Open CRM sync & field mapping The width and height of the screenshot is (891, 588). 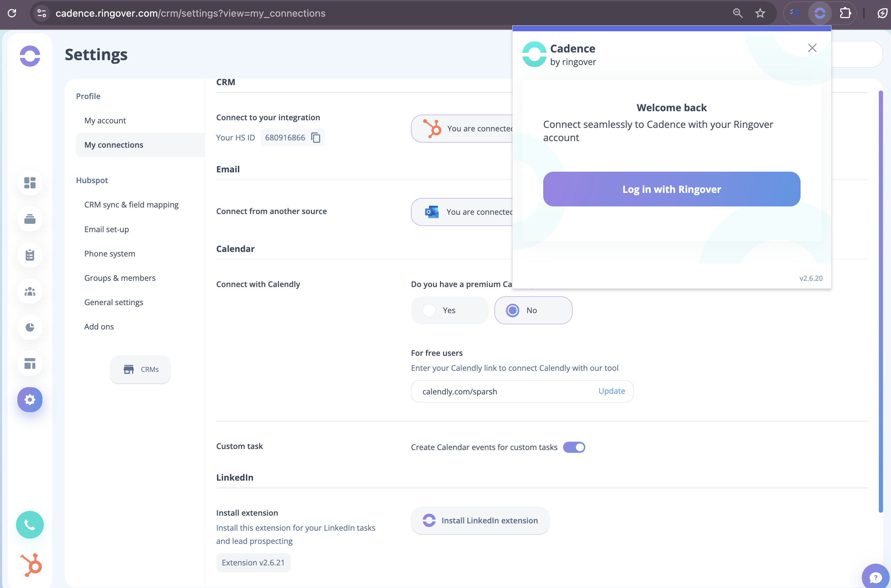pos(131,205)
